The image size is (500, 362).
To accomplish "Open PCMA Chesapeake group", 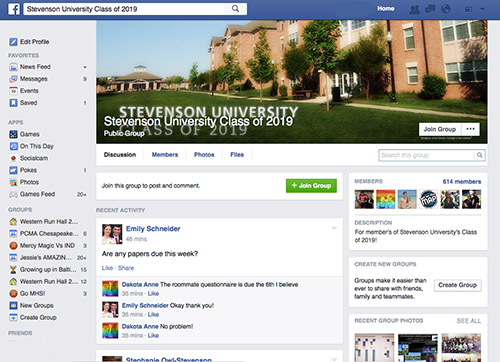I will tap(49, 233).
